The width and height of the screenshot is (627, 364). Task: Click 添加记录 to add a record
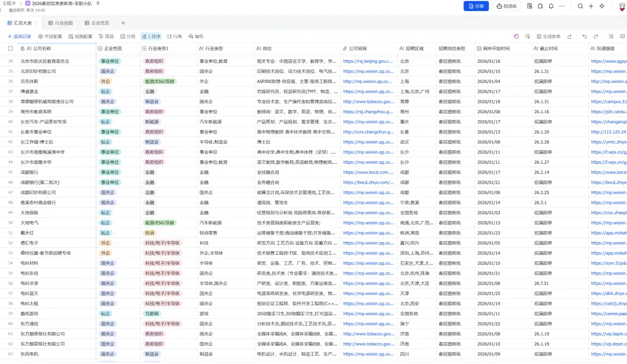[x=19, y=37]
